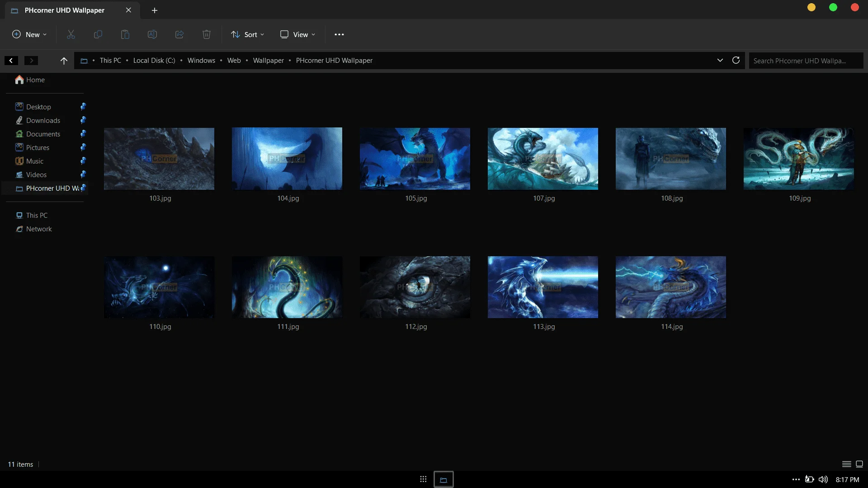Select the 105.jpg thumbnail
The width and height of the screenshot is (868, 488).
click(x=415, y=159)
